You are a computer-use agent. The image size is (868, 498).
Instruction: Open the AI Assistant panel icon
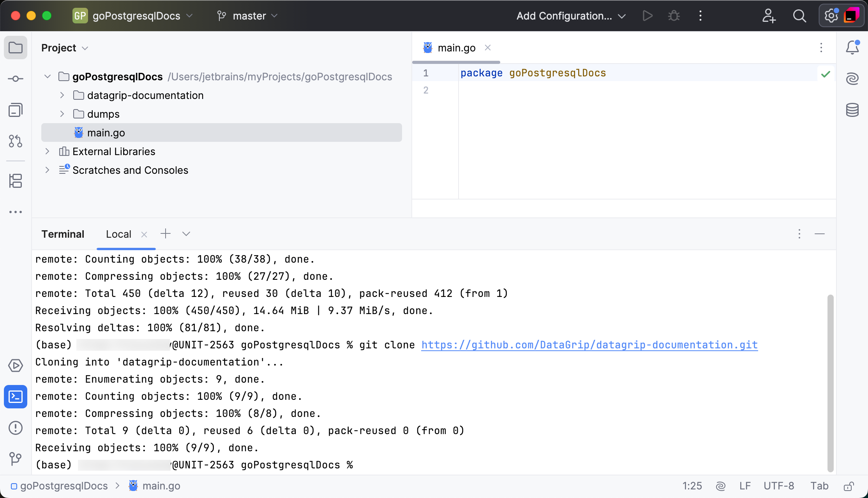852,79
